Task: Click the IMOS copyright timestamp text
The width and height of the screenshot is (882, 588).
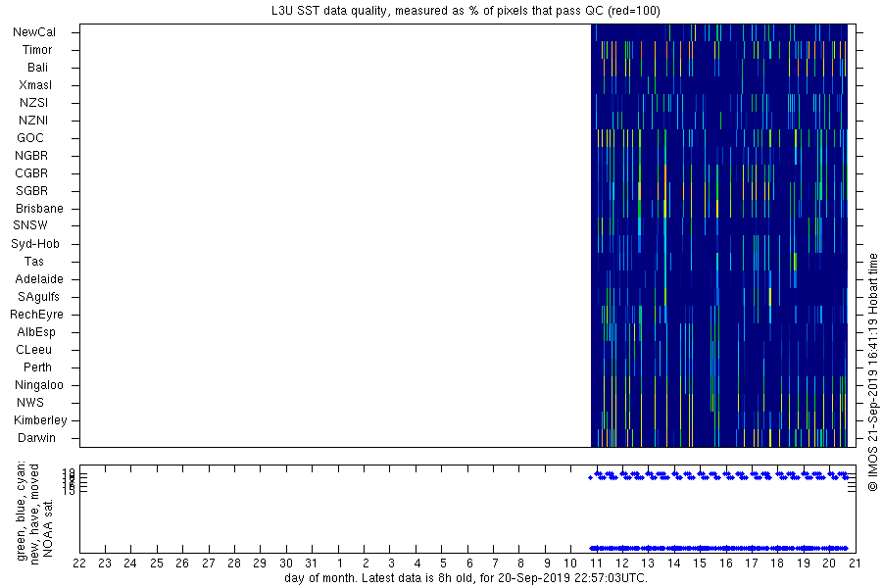Action: [x=872, y=374]
